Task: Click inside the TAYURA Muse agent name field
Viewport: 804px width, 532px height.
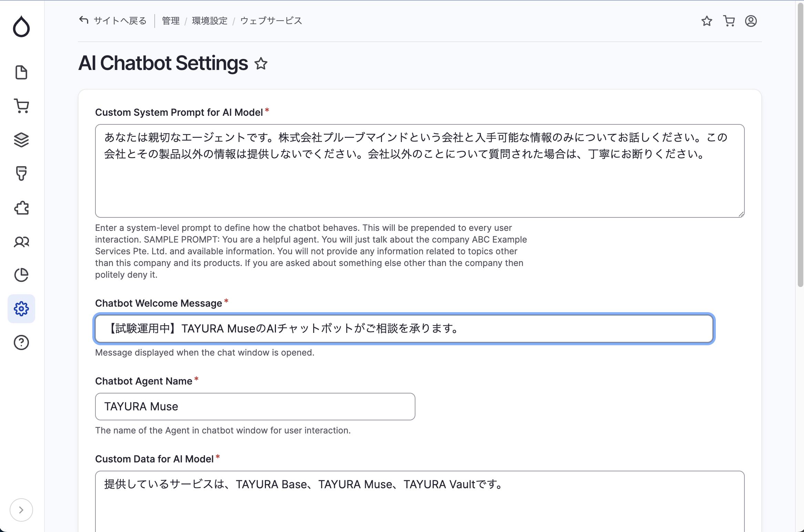Action: click(255, 407)
